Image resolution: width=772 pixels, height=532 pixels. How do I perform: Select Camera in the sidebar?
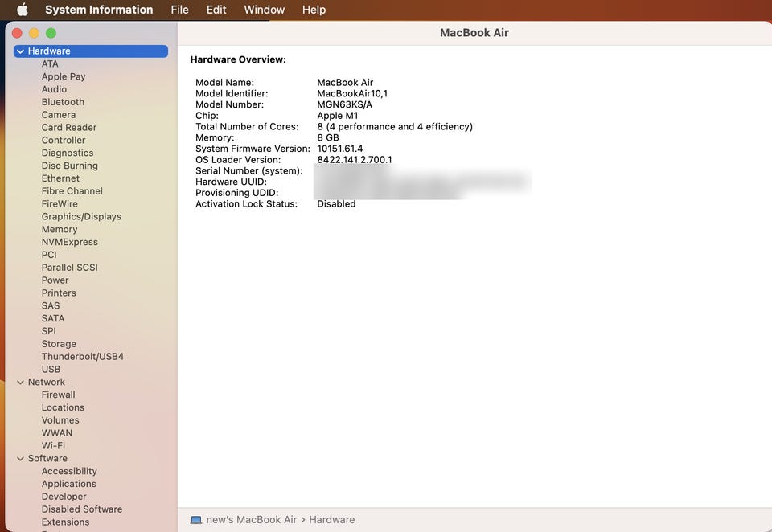59,115
